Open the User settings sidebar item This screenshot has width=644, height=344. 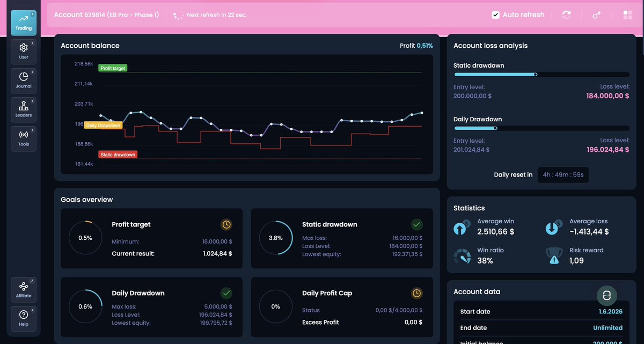(24, 52)
